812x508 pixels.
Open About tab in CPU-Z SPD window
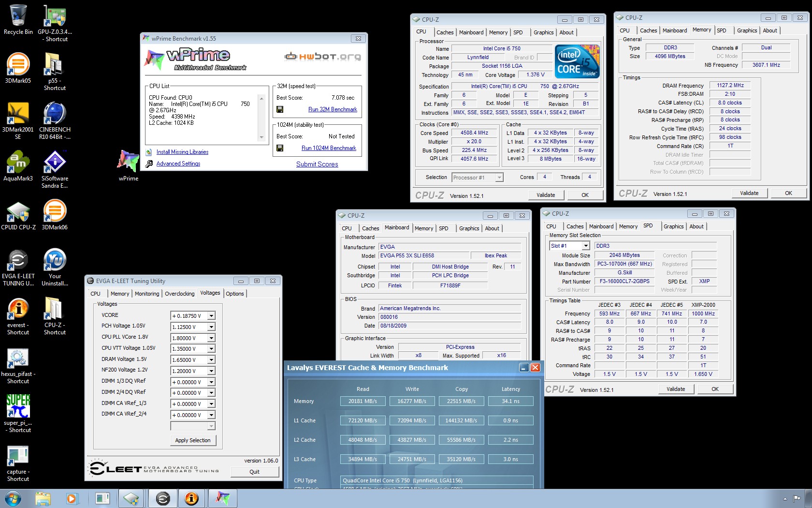pyautogui.click(x=696, y=226)
